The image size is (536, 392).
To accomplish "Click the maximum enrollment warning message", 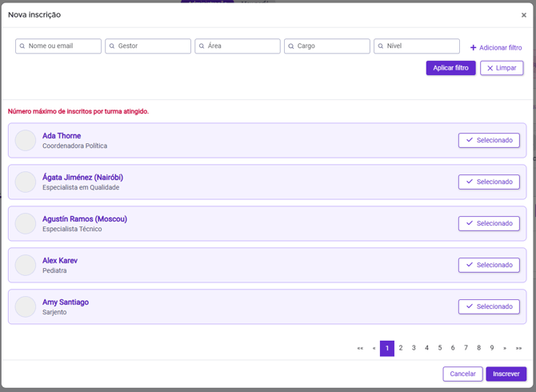I will (x=78, y=111).
